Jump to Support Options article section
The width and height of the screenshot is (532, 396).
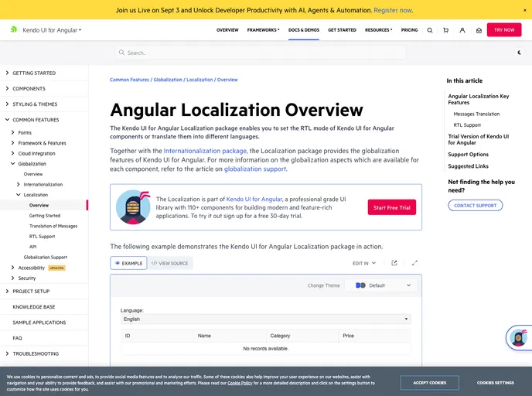(469, 155)
